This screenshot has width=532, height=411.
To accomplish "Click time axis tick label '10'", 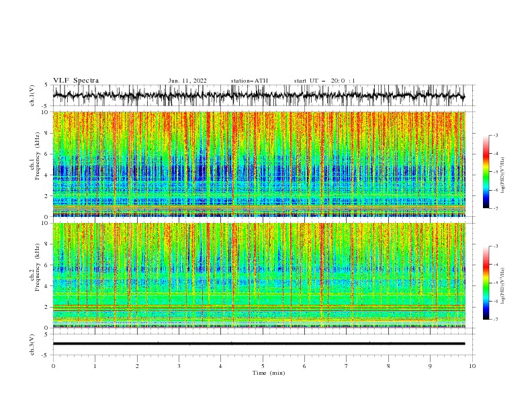I will coord(472,366).
